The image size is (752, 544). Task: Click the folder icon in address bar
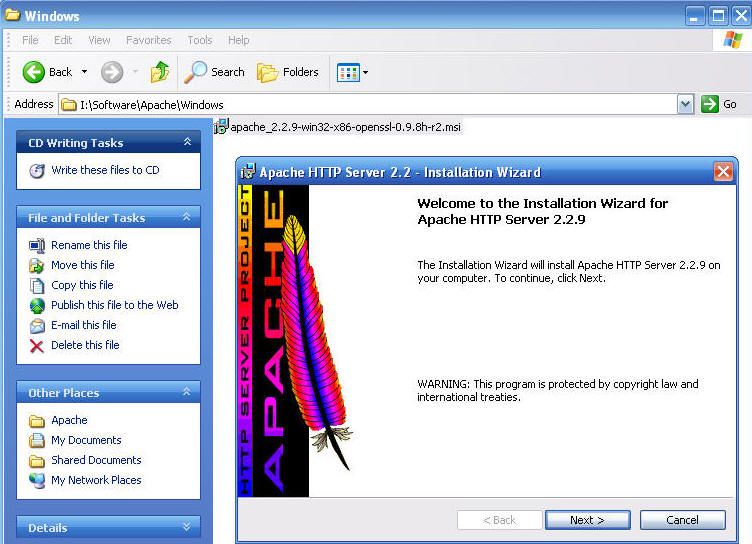pyautogui.click(x=69, y=105)
